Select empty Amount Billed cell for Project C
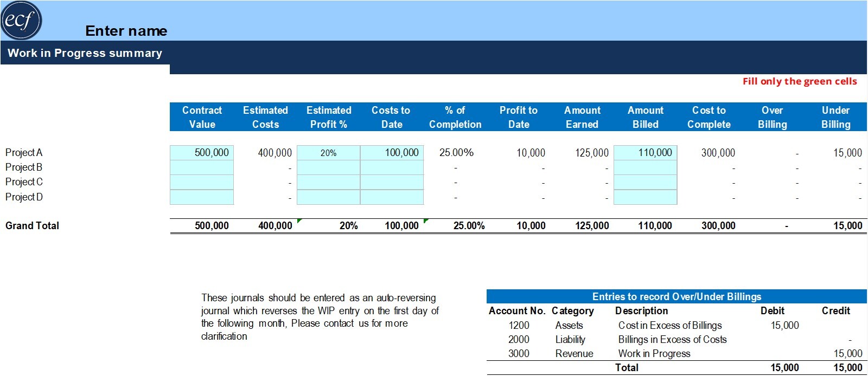Screen dimensions: 868x376 click(646, 182)
